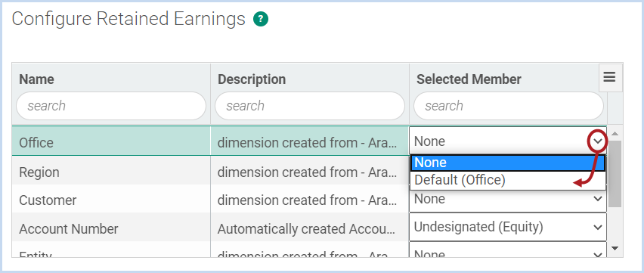Open the Account Number Undesignated (Equity) dropdown
The image size is (644, 273).
508,227
